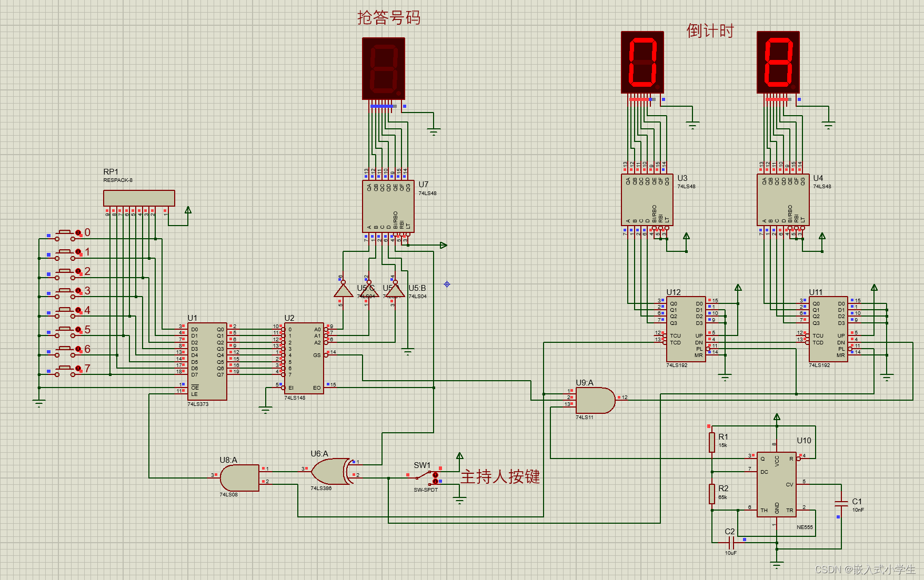Screen dimensions: 924x580
Task: Select the countdown display showing 8
Action: click(x=778, y=62)
